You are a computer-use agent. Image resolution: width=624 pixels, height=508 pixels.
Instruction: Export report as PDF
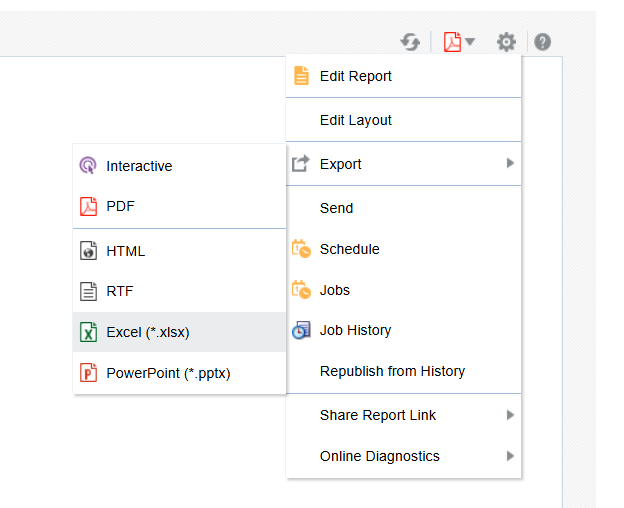pos(179,206)
